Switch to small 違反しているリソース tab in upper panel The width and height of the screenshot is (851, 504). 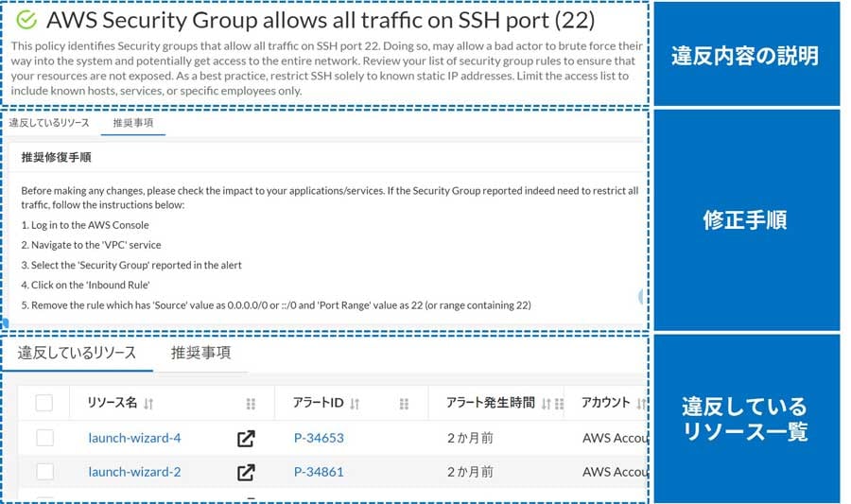[49, 123]
